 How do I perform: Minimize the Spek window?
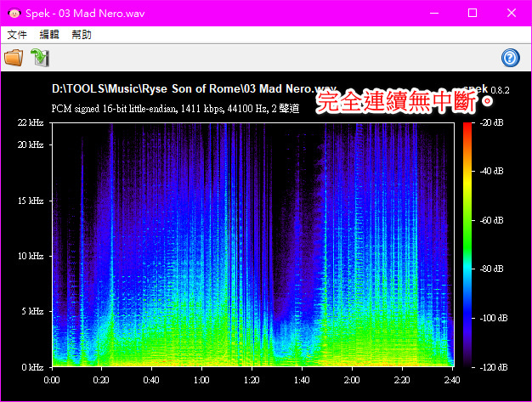pyautogui.click(x=434, y=14)
